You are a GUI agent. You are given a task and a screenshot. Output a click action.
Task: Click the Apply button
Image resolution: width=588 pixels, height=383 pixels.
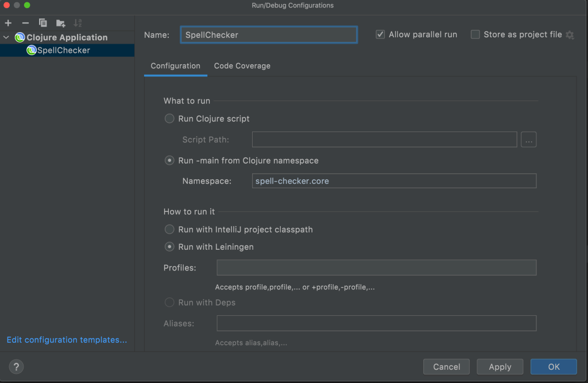pyautogui.click(x=500, y=367)
